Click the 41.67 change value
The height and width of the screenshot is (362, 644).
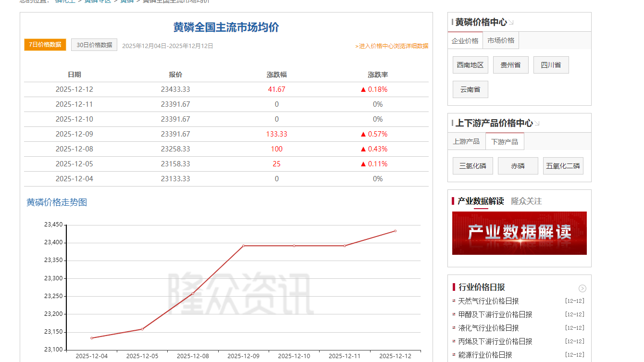pyautogui.click(x=277, y=89)
